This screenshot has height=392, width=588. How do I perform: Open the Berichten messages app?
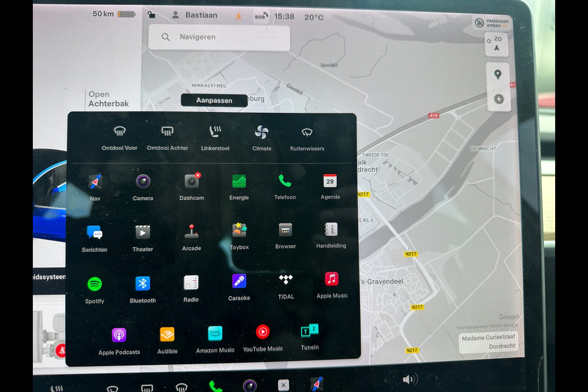tap(95, 238)
